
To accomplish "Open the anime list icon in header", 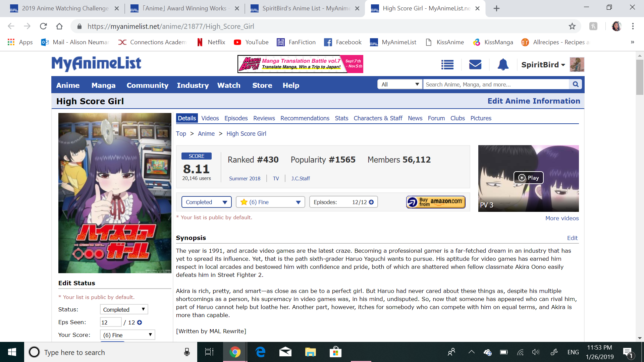I will tap(447, 65).
